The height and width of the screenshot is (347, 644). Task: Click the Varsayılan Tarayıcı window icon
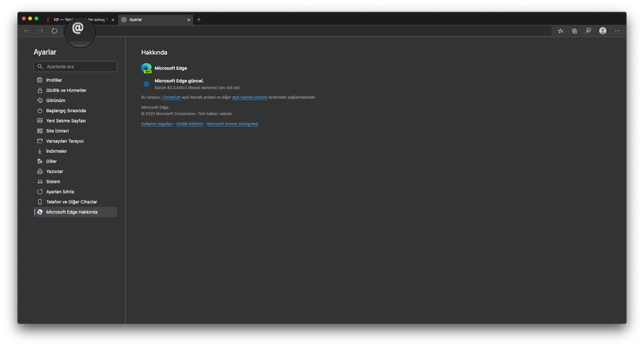click(40, 141)
